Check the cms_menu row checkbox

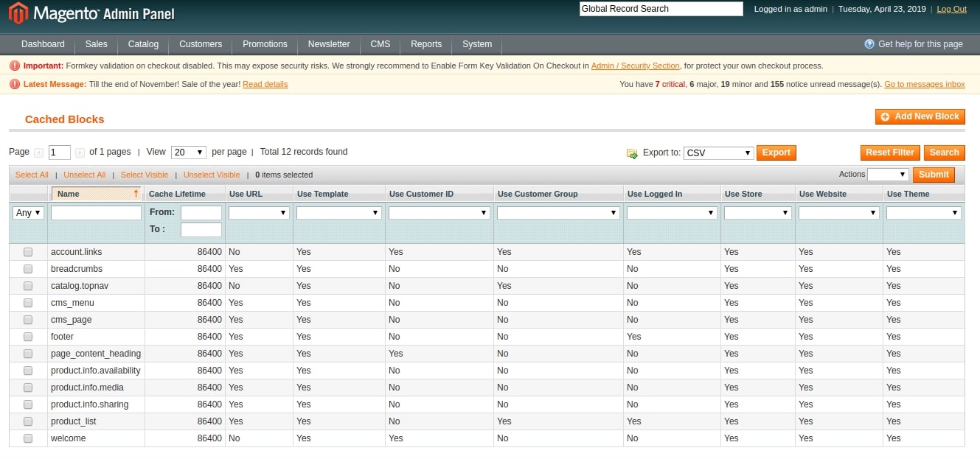28,303
